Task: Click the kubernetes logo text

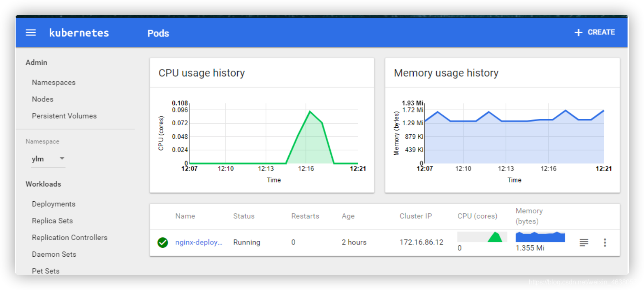Action: coord(79,33)
